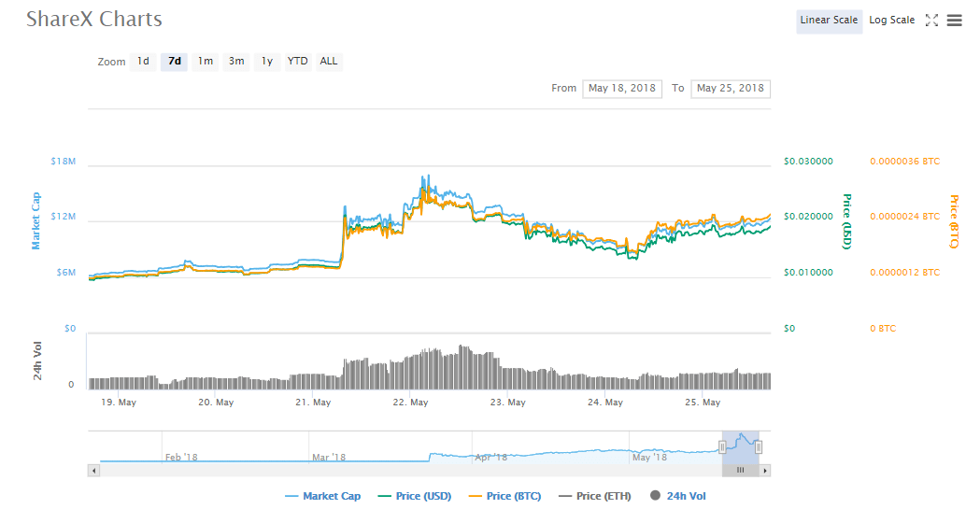Set zoom range to 1d

point(143,62)
